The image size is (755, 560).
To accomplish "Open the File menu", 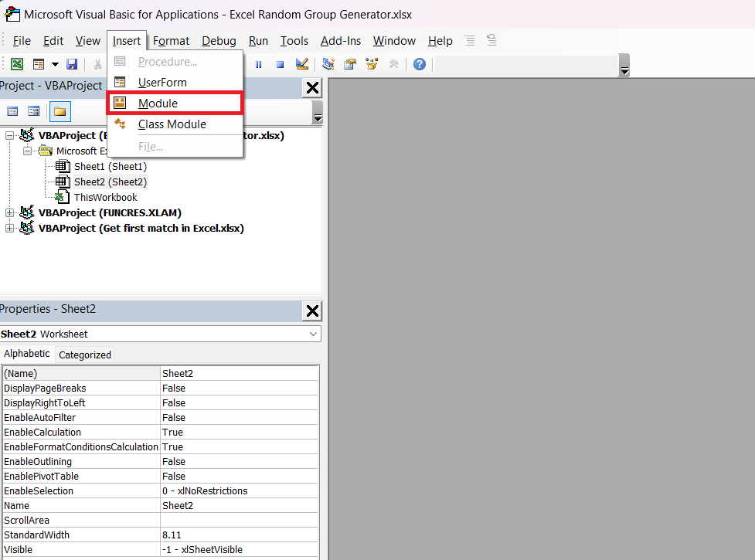I will tap(22, 41).
